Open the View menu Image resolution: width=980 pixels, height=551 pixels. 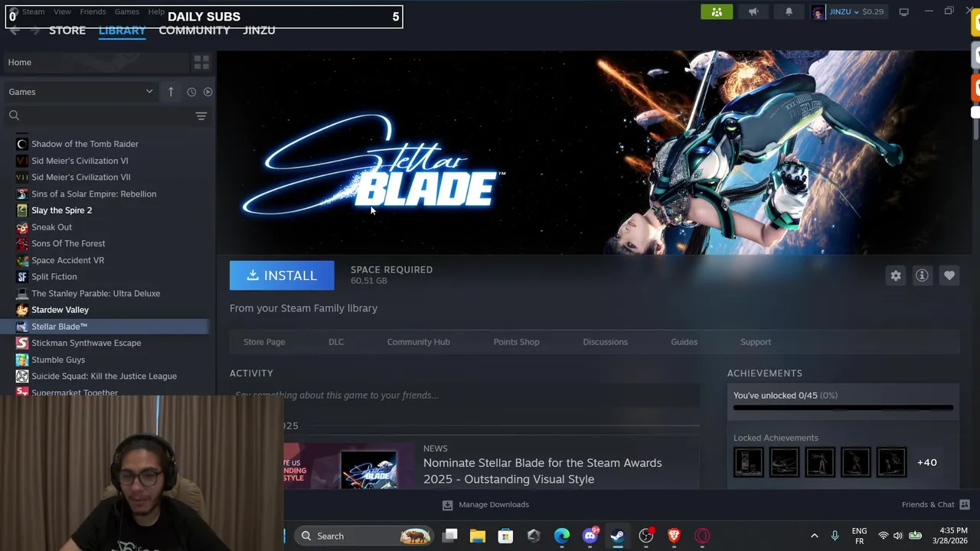coord(62,11)
